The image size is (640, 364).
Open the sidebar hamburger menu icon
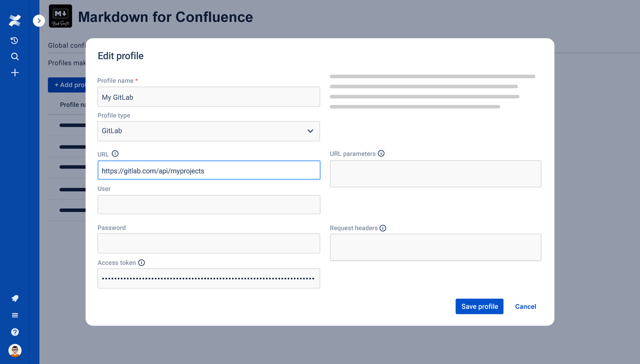15,315
